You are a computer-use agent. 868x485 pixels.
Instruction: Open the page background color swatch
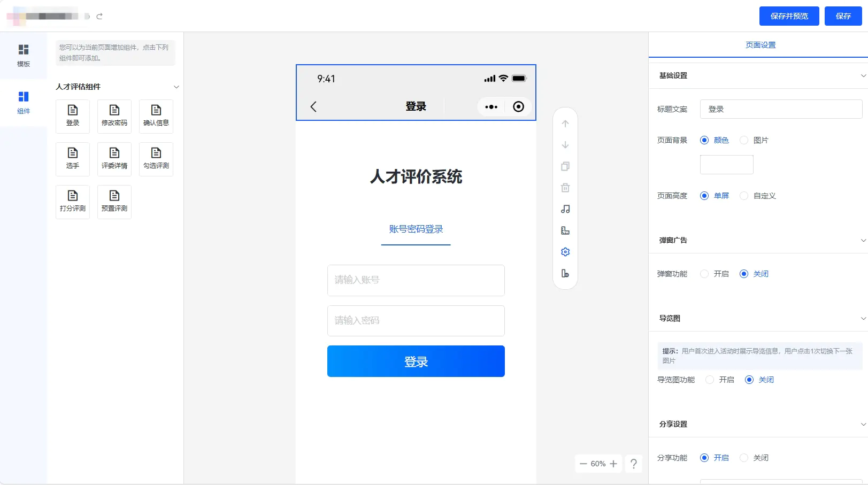[726, 165]
